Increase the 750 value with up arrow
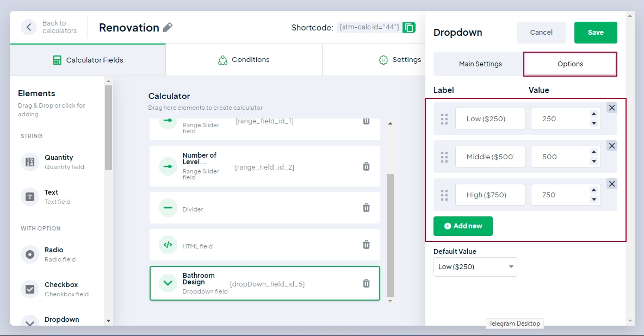The width and height of the screenshot is (644, 336). pos(594,190)
